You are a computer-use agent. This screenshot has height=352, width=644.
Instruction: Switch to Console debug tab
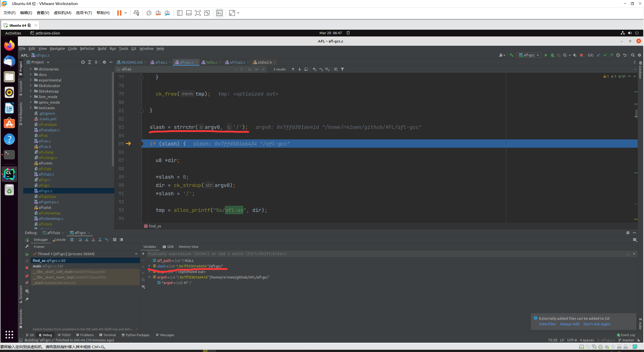(x=59, y=240)
